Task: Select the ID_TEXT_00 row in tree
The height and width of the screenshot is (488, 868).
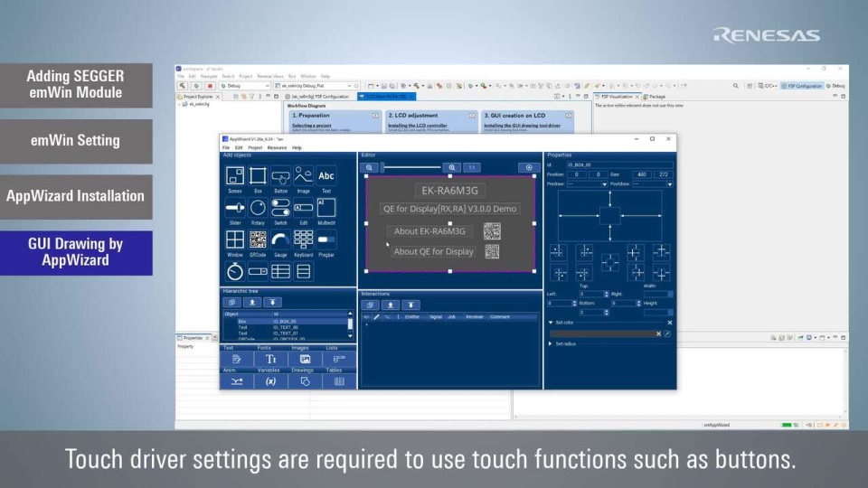Action: [x=285, y=327]
